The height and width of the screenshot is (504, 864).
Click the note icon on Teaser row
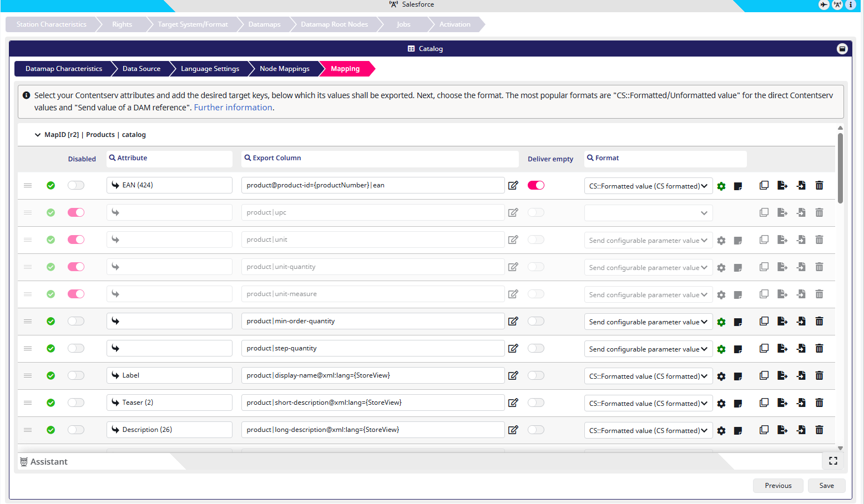point(738,404)
